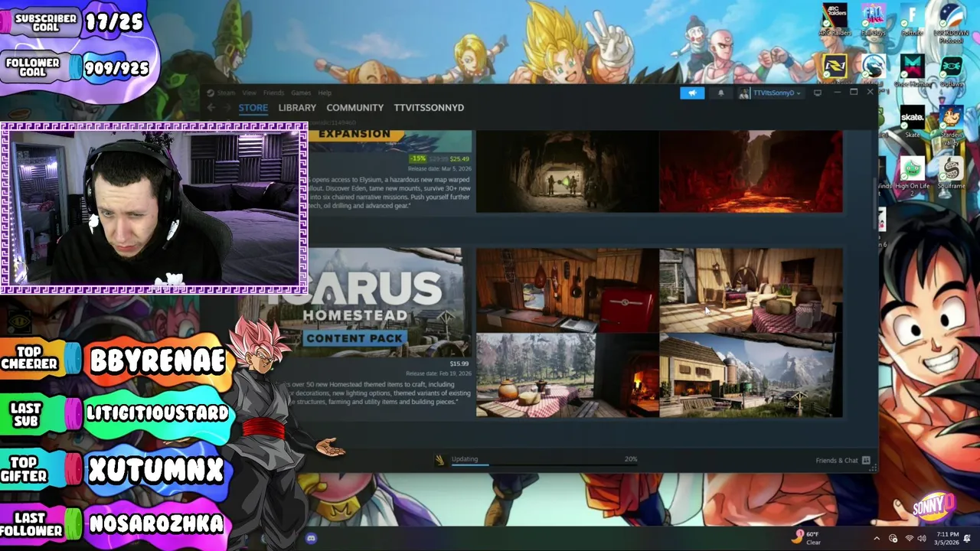980x551 pixels.
Task: Show hidden system tray icons chevron
Action: click(x=877, y=539)
